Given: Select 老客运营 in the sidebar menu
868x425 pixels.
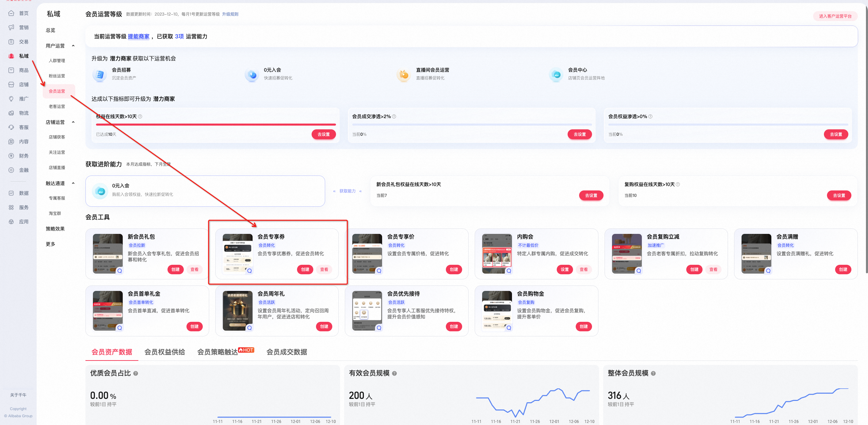Looking at the screenshot, I should point(57,107).
